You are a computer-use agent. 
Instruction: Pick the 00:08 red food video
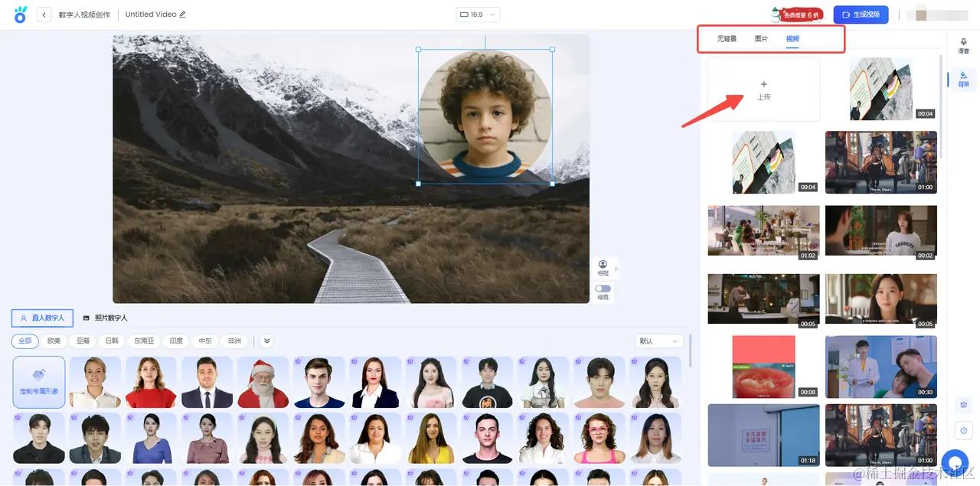tap(763, 367)
